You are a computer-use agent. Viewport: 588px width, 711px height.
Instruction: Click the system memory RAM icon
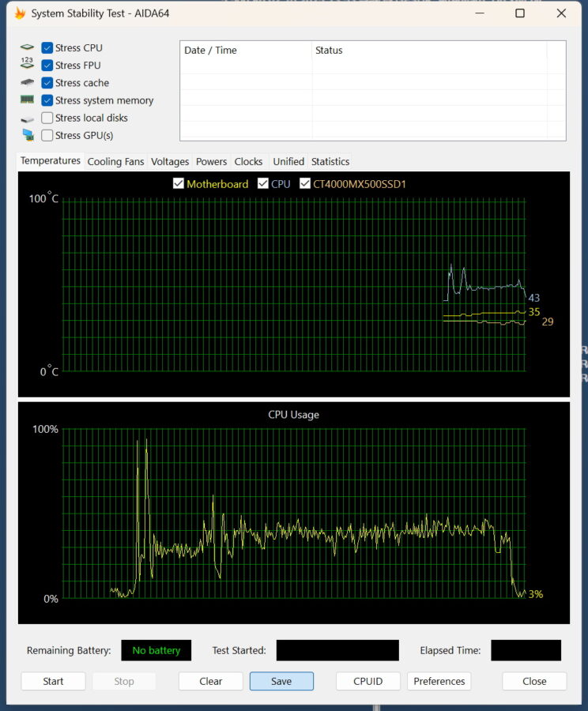[28, 100]
